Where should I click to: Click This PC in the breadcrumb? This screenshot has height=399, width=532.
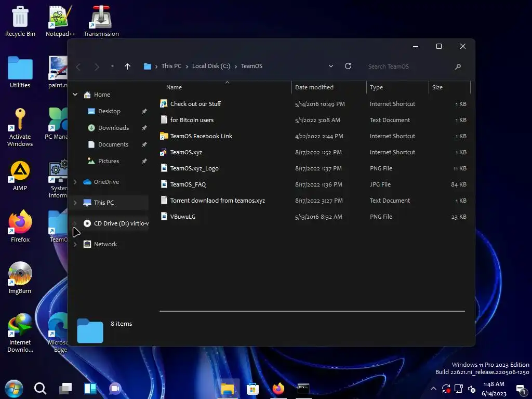tap(171, 66)
